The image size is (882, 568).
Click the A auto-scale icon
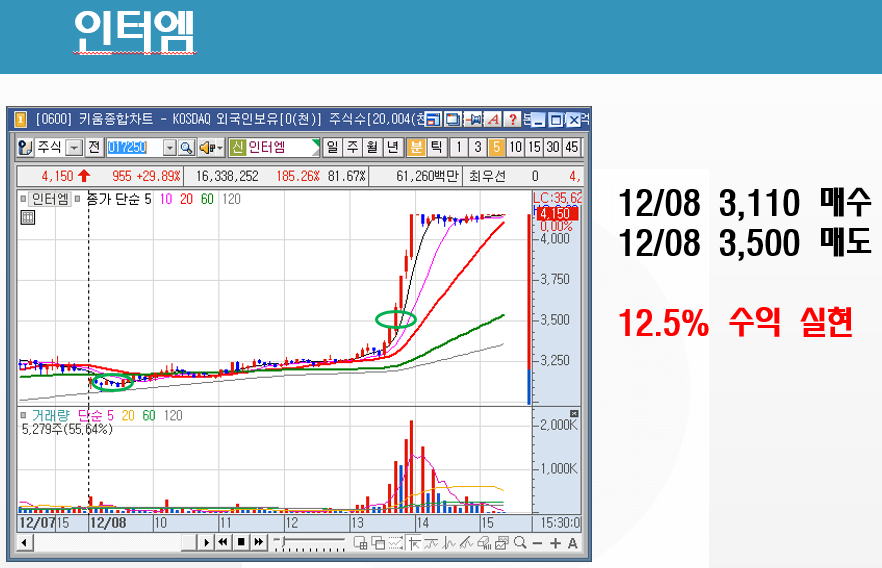click(572, 543)
